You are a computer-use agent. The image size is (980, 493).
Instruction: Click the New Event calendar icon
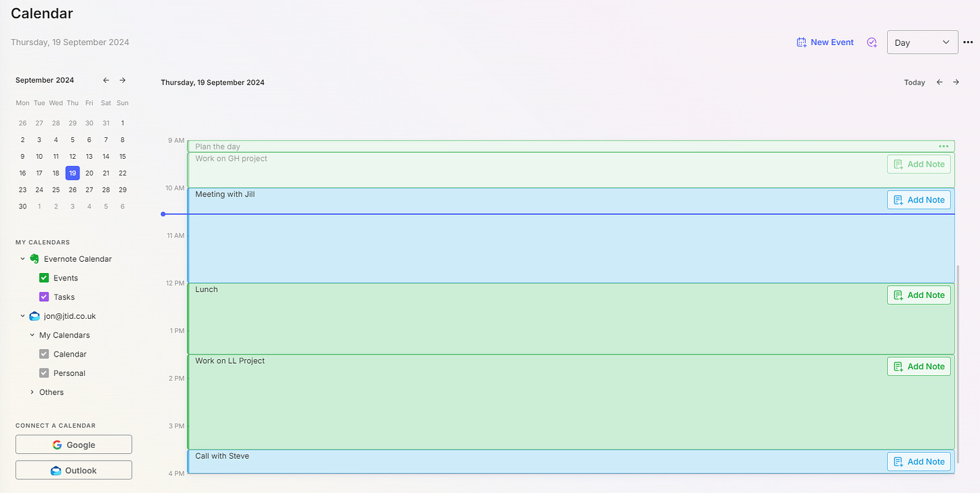pyautogui.click(x=802, y=42)
